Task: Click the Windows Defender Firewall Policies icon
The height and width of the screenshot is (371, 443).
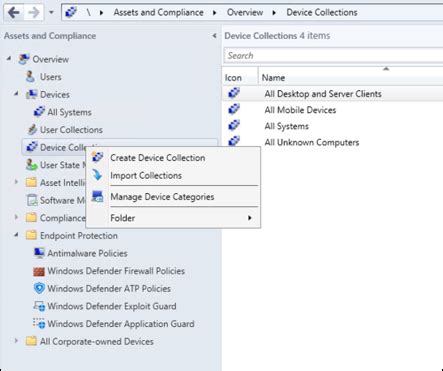Action: 39,271
